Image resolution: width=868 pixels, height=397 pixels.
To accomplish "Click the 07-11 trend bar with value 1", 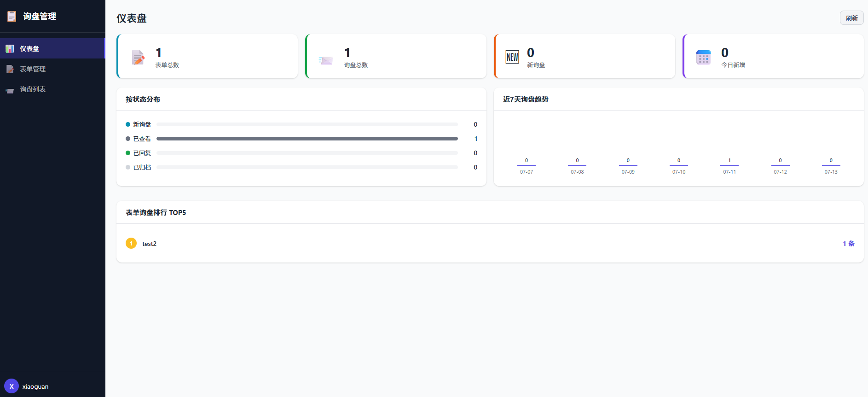I will 729,166.
